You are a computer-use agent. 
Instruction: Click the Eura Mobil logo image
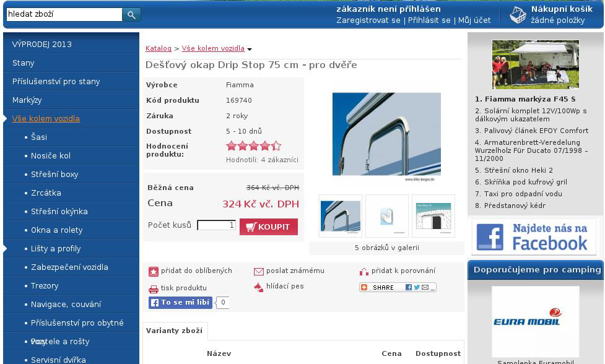536,321
